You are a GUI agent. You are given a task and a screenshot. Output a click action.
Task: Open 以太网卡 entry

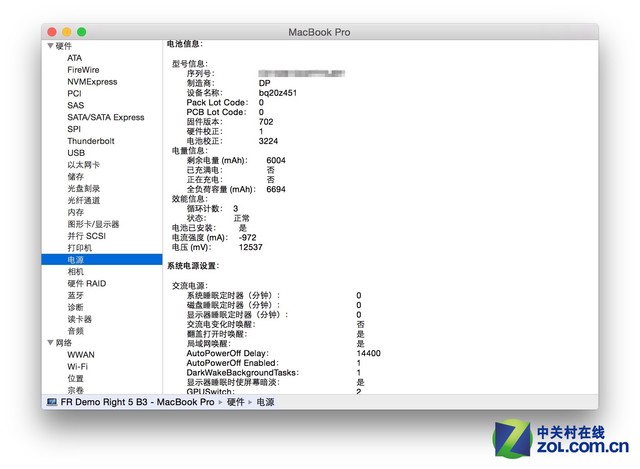[83, 164]
